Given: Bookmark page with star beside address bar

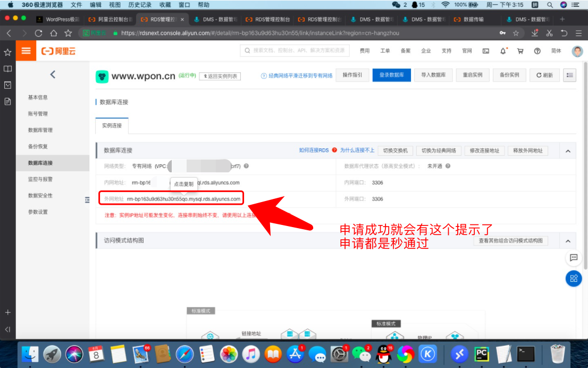Looking at the screenshot, I should pos(516,33).
